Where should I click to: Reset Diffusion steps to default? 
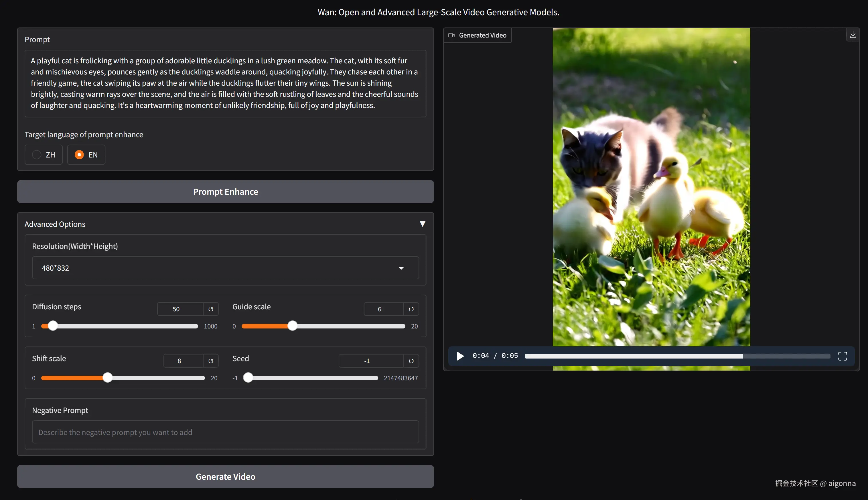[x=211, y=309]
